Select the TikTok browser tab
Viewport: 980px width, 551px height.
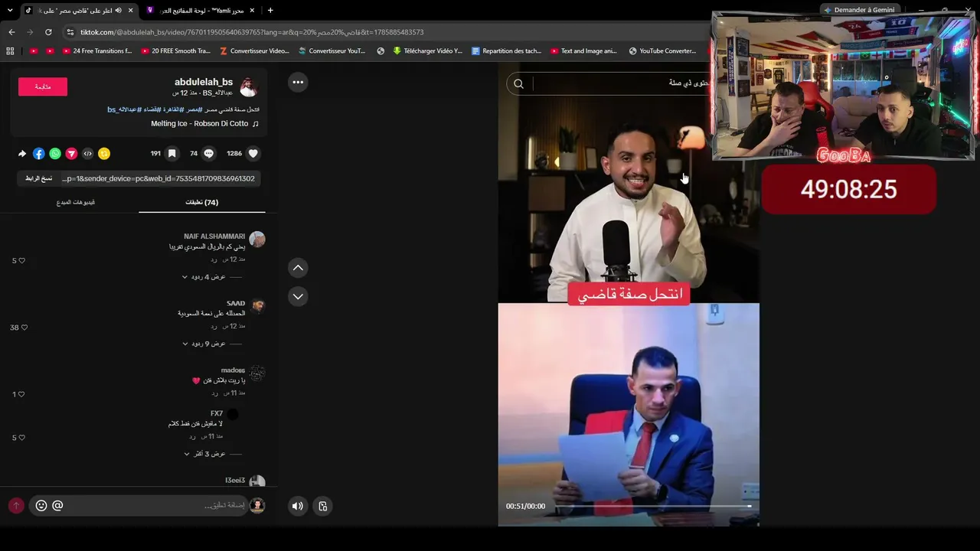tap(78, 10)
